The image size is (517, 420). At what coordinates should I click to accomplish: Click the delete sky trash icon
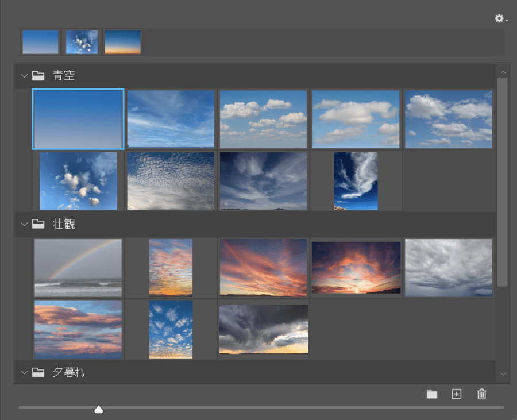(x=482, y=394)
